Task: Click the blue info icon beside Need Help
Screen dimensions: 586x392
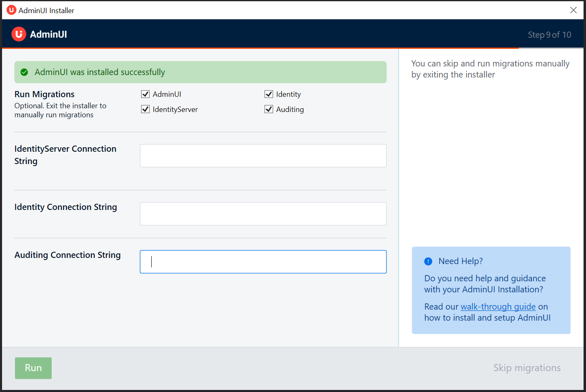Action: [x=428, y=261]
